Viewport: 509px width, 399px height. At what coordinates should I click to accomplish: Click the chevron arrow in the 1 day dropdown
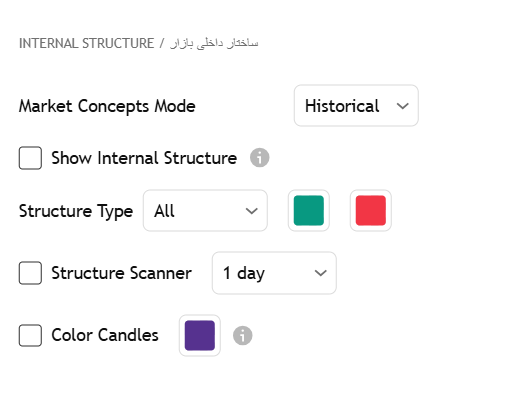pyautogui.click(x=320, y=273)
